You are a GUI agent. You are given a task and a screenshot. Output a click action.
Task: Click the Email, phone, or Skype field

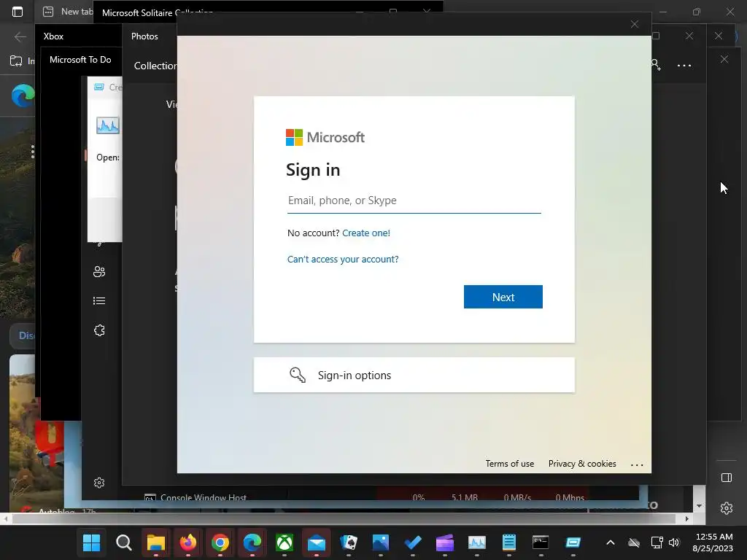(414, 201)
